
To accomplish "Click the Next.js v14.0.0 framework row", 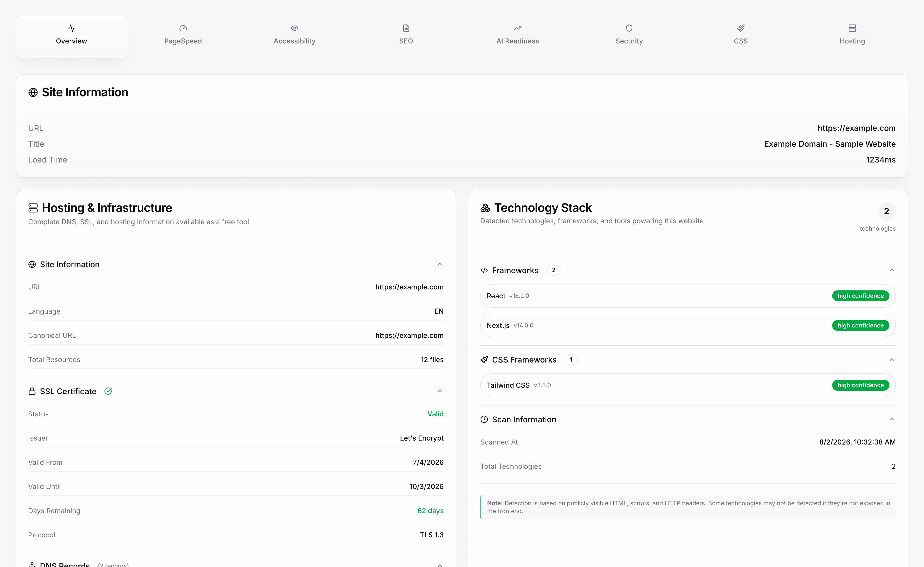I will 688,325.
